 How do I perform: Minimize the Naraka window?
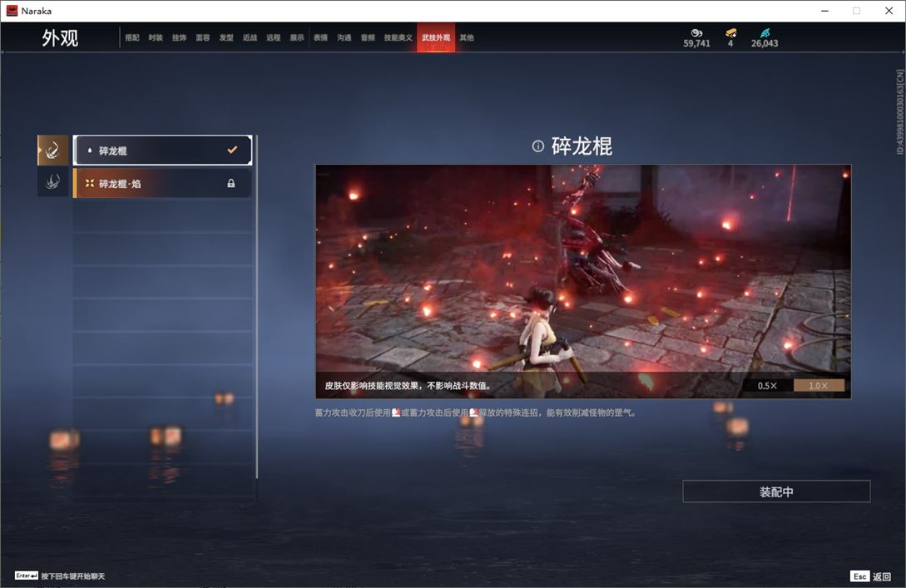[x=824, y=11]
